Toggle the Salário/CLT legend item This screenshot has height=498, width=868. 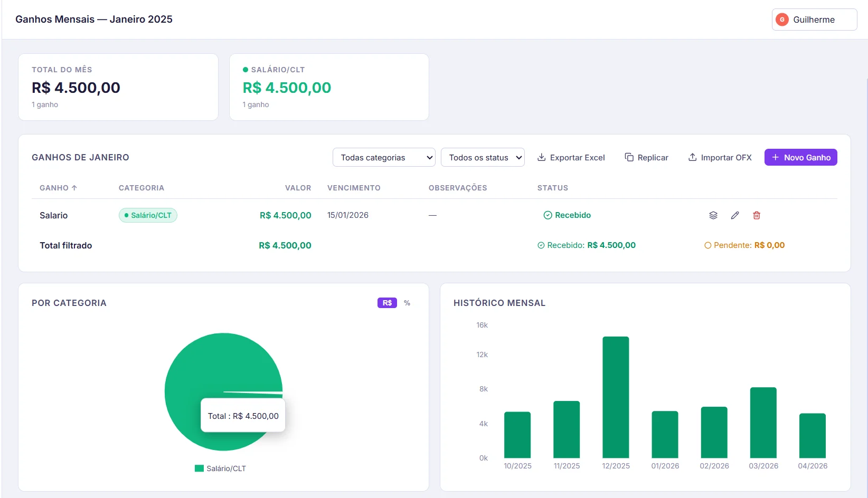(220, 468)
